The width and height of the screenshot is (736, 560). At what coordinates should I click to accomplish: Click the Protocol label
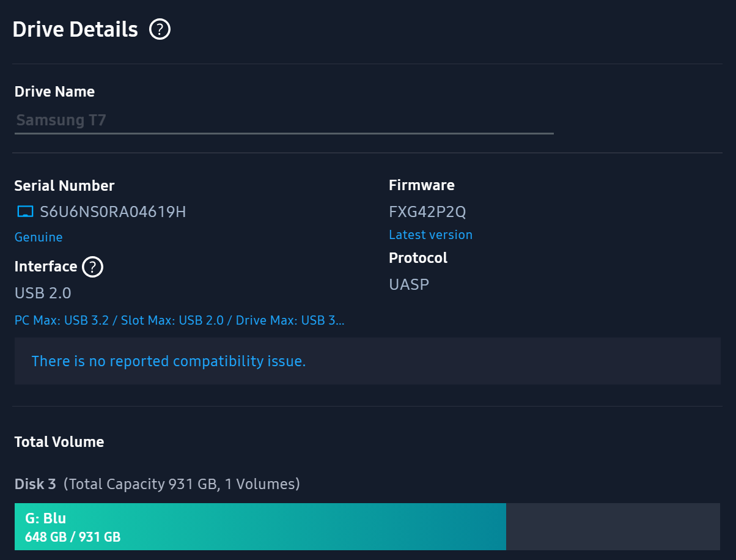(418, 258)
